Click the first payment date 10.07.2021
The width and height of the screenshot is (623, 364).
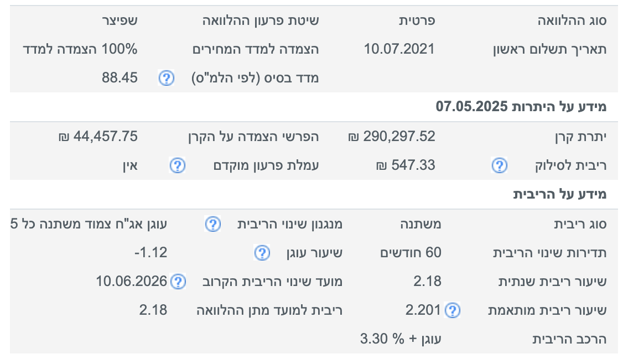[x=399, y=49]
